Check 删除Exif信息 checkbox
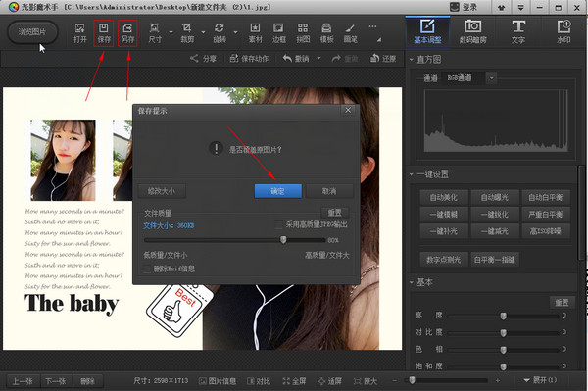The height and width of the screenshot is (391, 588). [147, 269]
